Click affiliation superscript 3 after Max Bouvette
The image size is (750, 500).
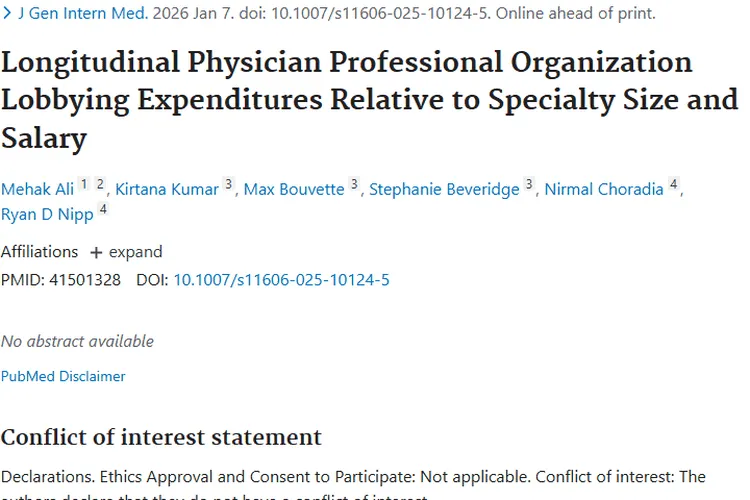click(354, 184)
